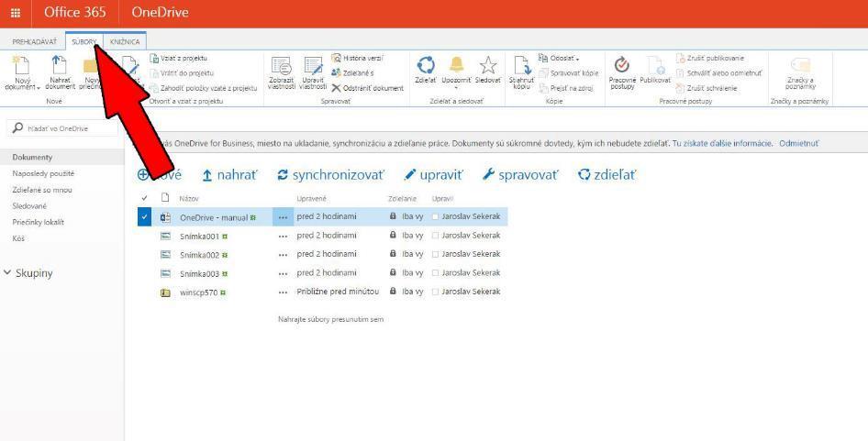Click presence box beside Jaroslav Sekerak in Snímka002 row

[435, 254]
